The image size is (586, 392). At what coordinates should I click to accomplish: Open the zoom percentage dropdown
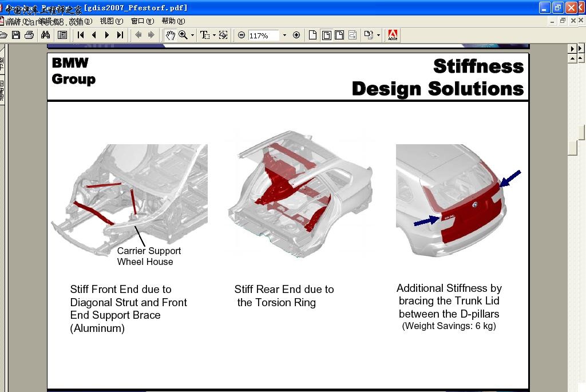click(x=284, y=35)
